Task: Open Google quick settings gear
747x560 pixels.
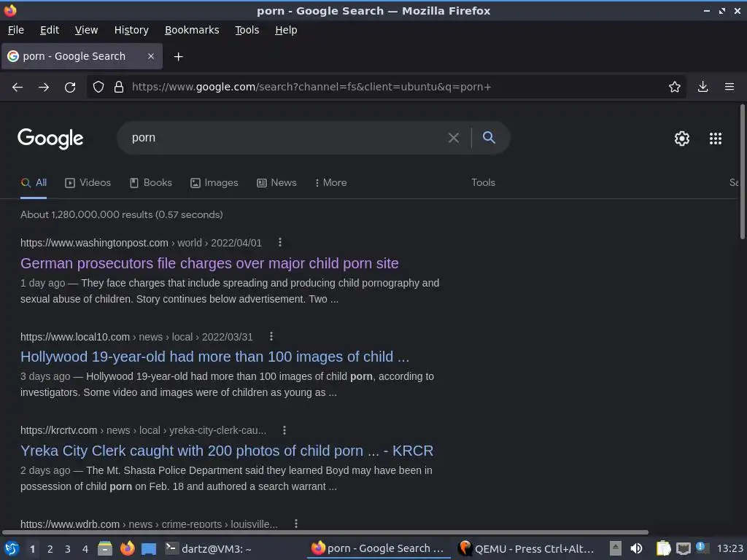Action: click(682, 139)
